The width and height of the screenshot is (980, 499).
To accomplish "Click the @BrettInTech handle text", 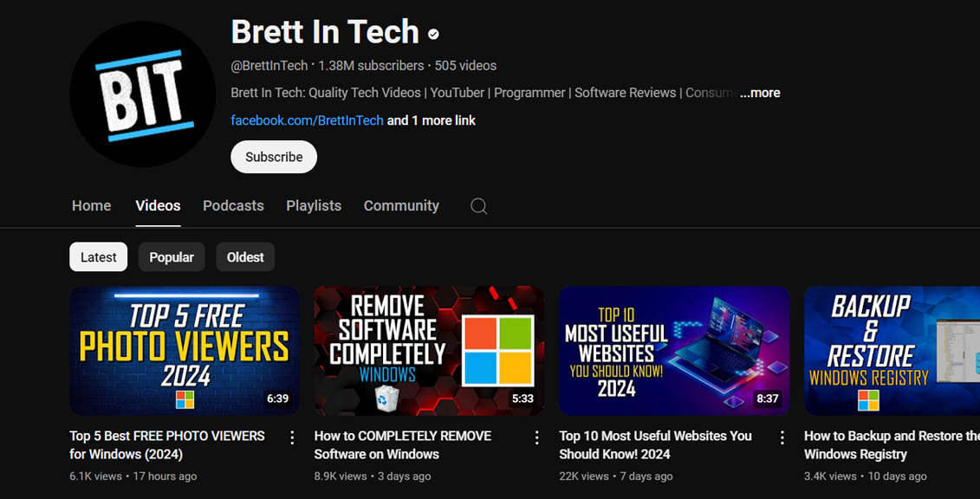I will pos(269,66).
